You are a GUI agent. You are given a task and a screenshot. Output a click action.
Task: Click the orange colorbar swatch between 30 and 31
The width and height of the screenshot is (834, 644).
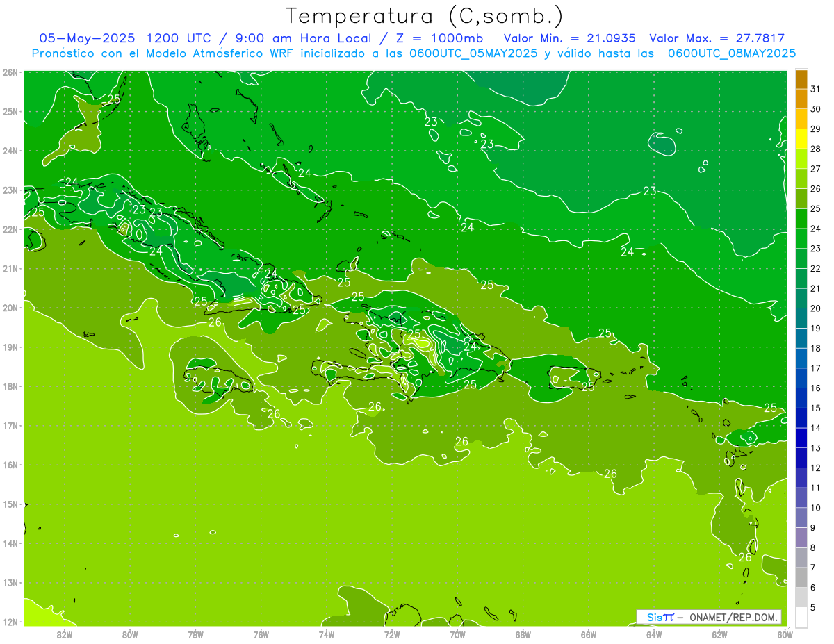tap(801, 99)
